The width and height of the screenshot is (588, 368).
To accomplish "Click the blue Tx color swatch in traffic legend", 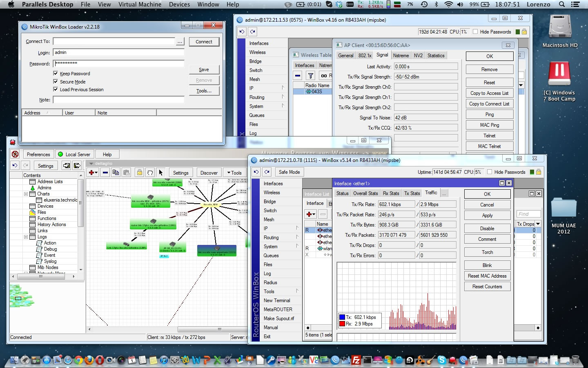I will (x=342, y=317).
